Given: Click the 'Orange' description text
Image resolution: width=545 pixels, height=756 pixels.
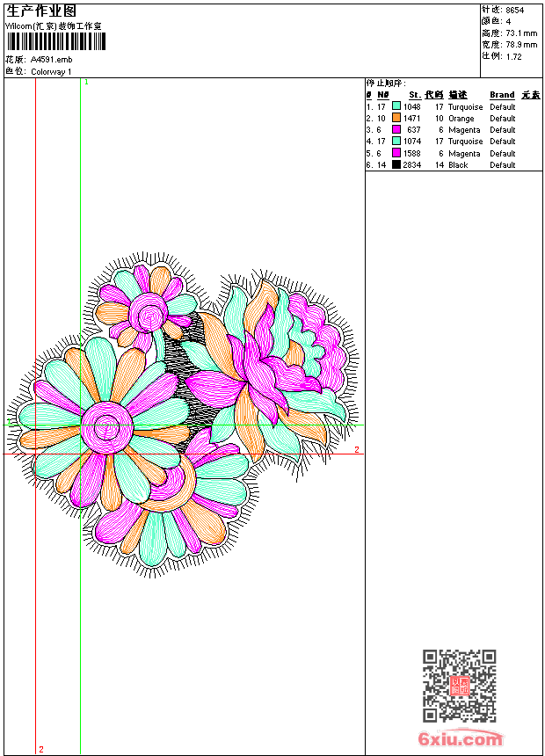Looking at the screenshot, I should pos(461,119).
